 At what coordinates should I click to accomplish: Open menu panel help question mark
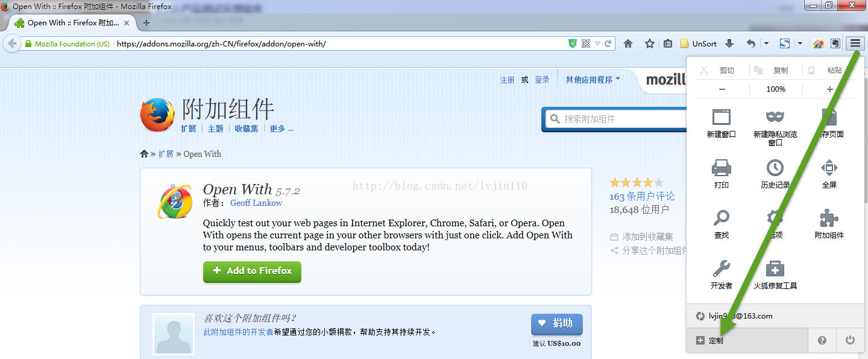(822, 340)
